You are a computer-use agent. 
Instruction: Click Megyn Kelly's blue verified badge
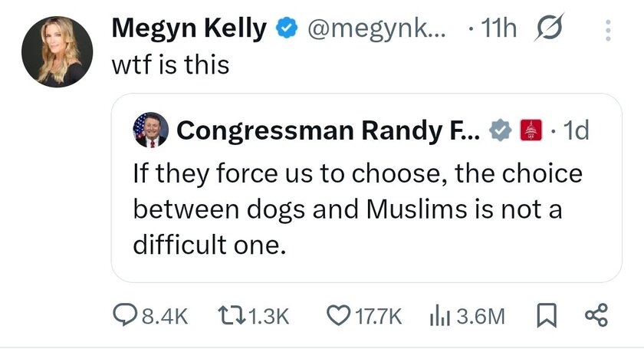(287, 29)
